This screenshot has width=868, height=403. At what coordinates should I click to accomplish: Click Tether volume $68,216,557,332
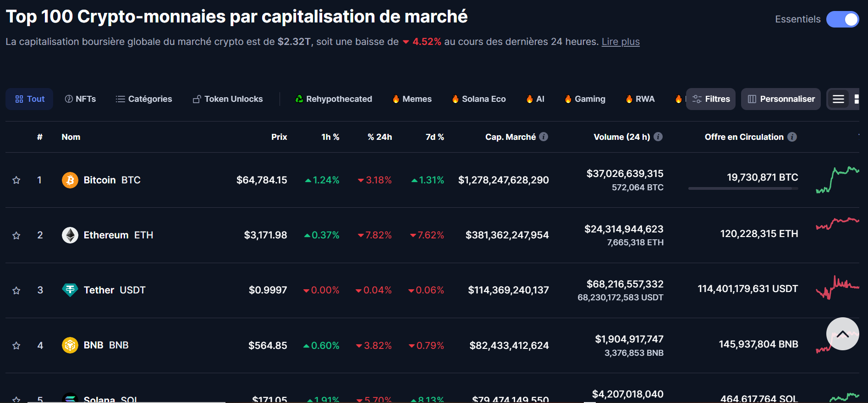click(x=625, y=284)
